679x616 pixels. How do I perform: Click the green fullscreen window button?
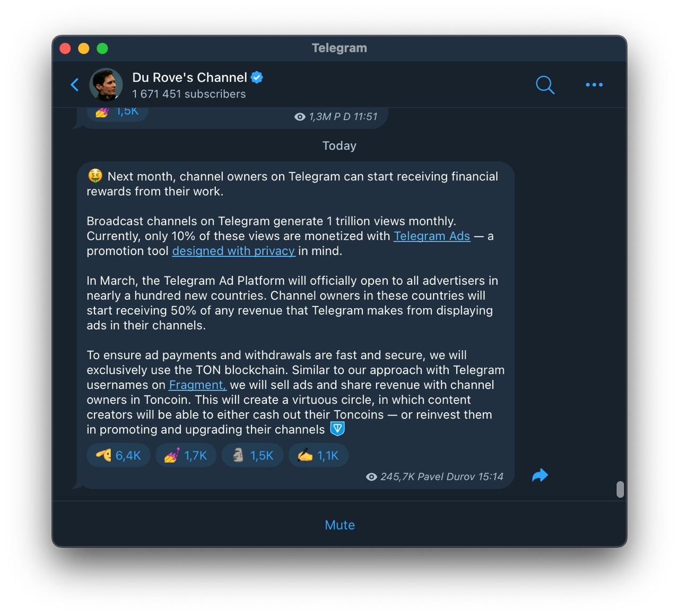[x=102, y=48]
